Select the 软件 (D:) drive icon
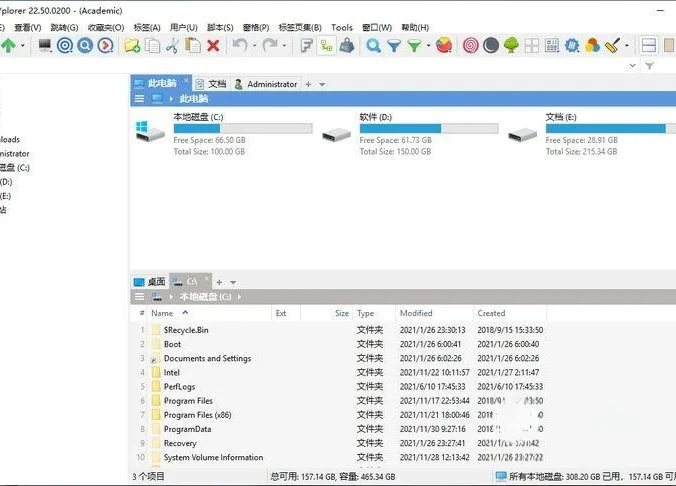 pos(337,135)
